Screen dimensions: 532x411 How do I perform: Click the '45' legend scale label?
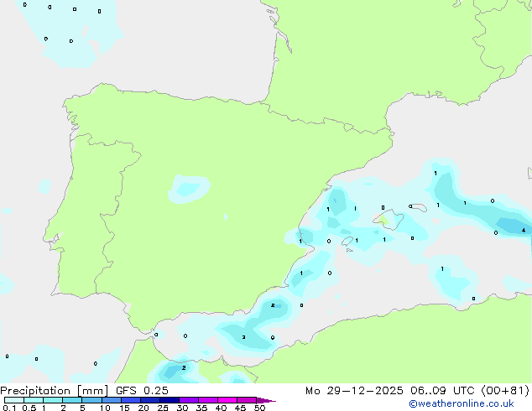coord(240,408)
